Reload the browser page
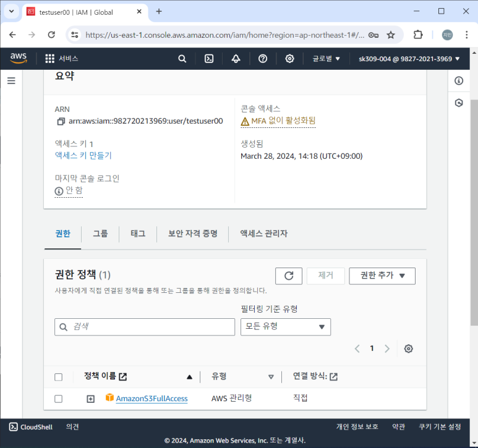Image resolution: width=478 pixels, height=448 pixels. click(51, 35)
